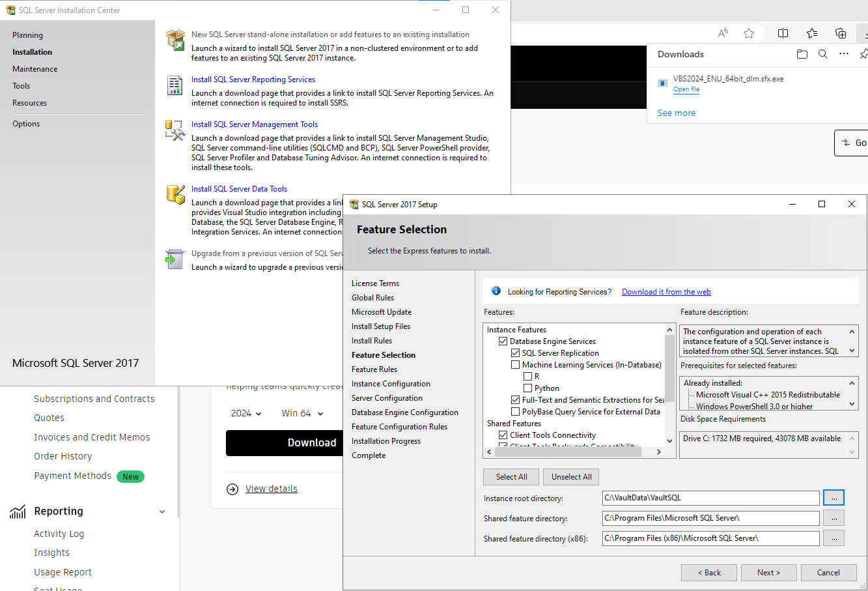
Task: Click the Install SQL Server Management Tools icon
Action: 175,129
